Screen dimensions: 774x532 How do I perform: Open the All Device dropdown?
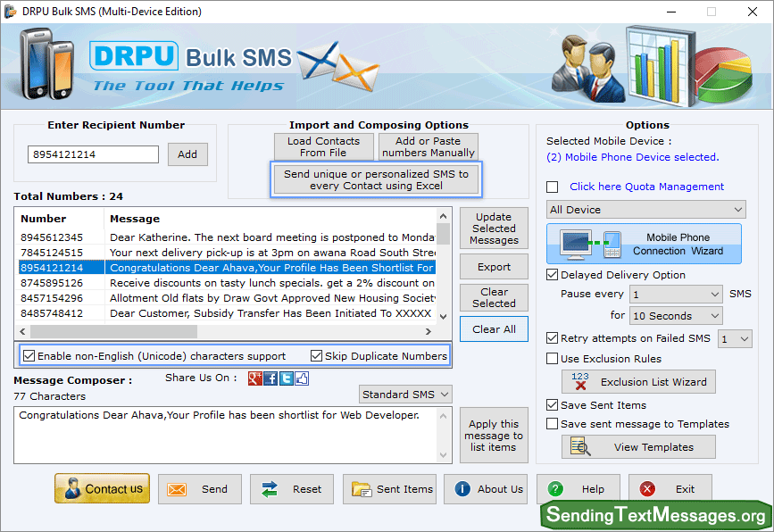click(645, 210)
